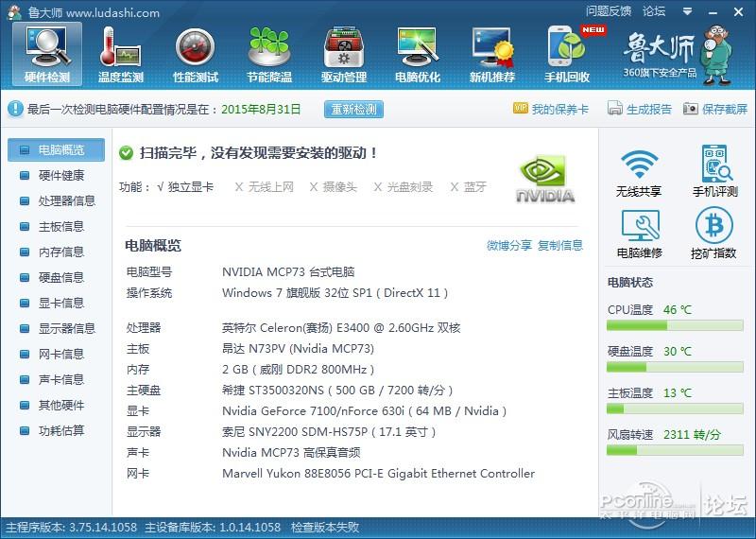
Task: Click the 昂达 N73PV motherboard value
Action: 298,348
